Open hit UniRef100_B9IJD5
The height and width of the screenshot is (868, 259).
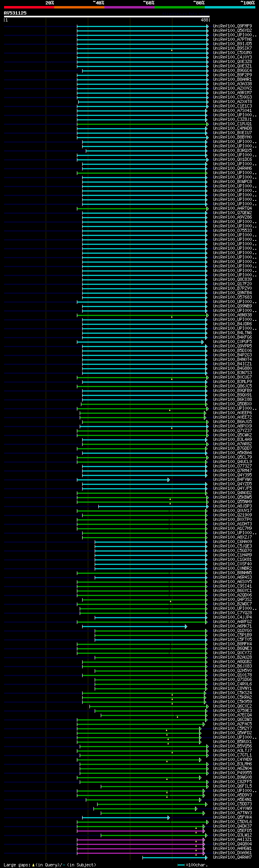(x=232, y=44)
